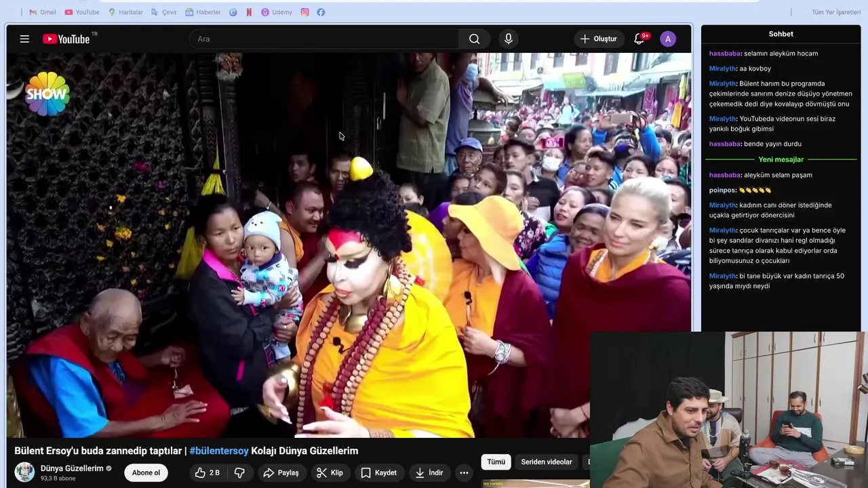Open Haberler news bookmark
Image resolution: width=868 pixels, height=488 pixels.
pos(203,12)
